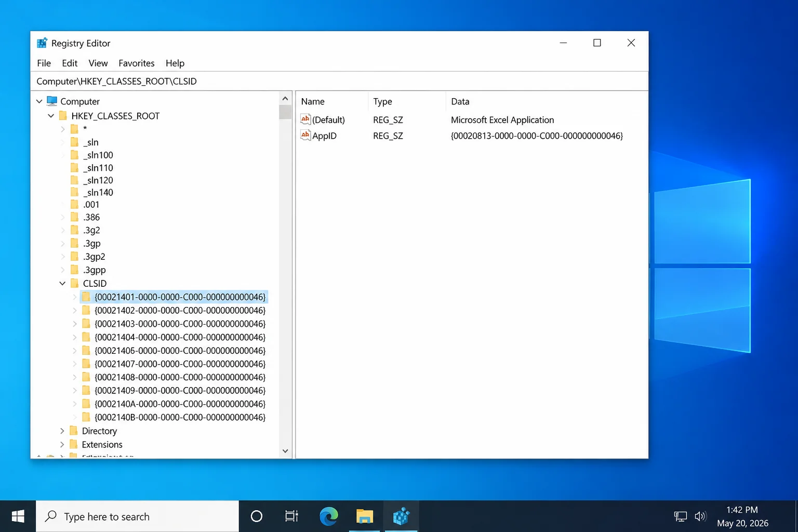798x532 pixels.
Task: Expand the .3gp2 key
Action: click(x=63, y=257)
